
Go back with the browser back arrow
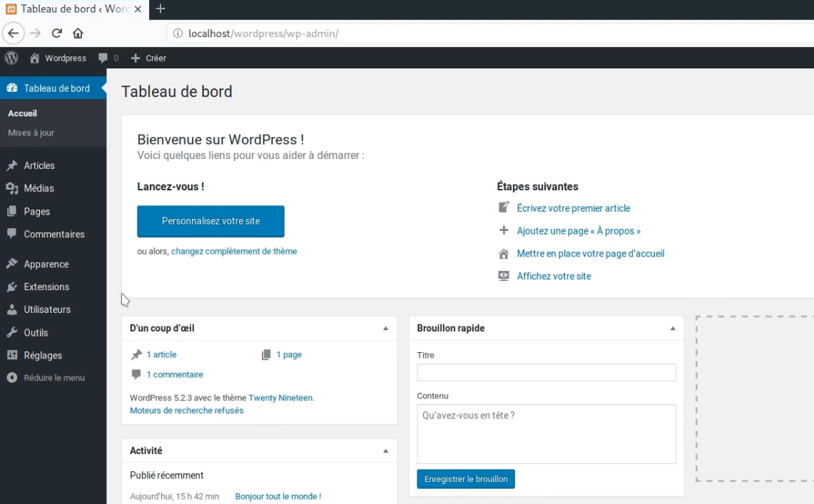click(x=14, y=34)
